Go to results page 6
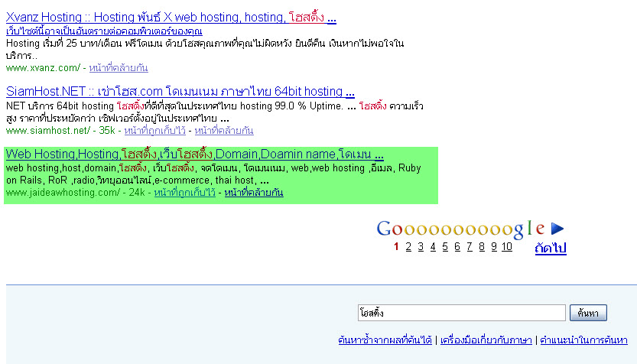The width and height of the screenshot is (637, 364). (x=457, y=246)
